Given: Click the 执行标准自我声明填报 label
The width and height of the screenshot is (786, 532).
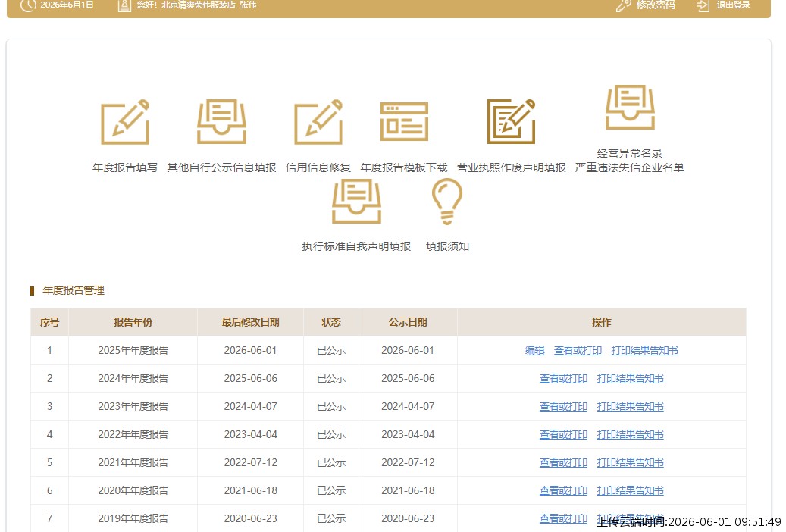Looking at the screenshot, I should tap(356, 246).
